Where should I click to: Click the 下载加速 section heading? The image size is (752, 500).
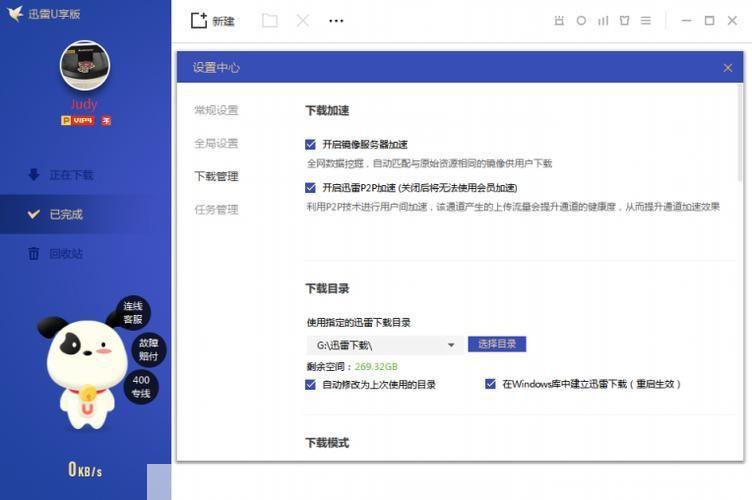(x=327, y=111)
